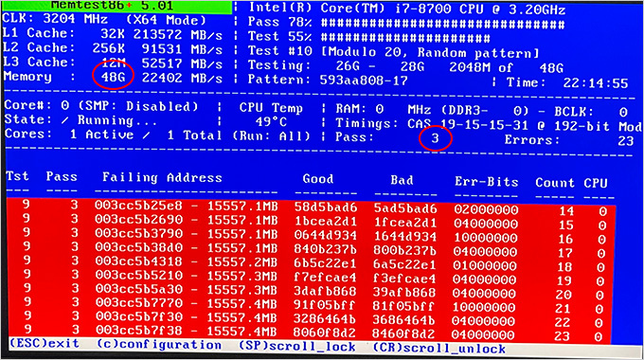The width and height of the screenshot is (644, 360).
Task: Click the Good value 58d5bad6
Action: (325, 207)
